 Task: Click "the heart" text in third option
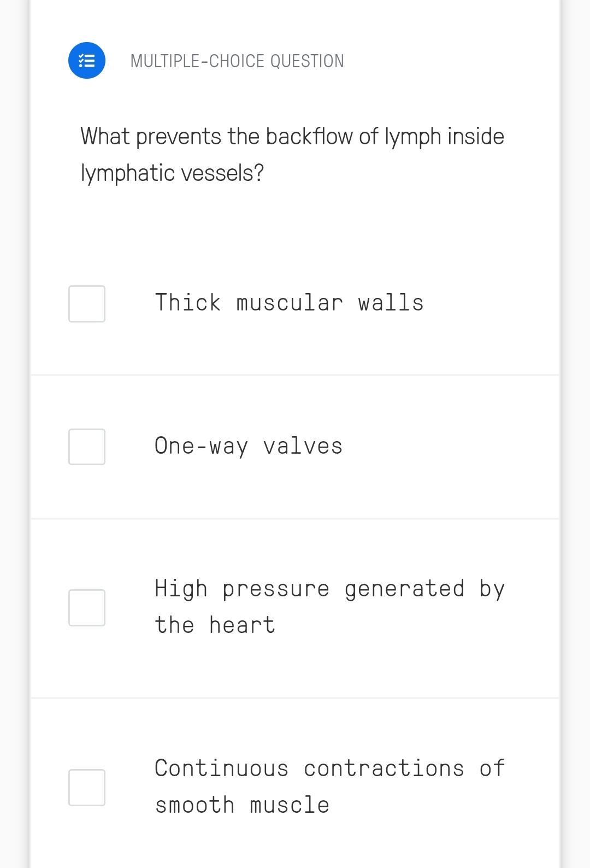pyautogui.click(x=215, y=625)
